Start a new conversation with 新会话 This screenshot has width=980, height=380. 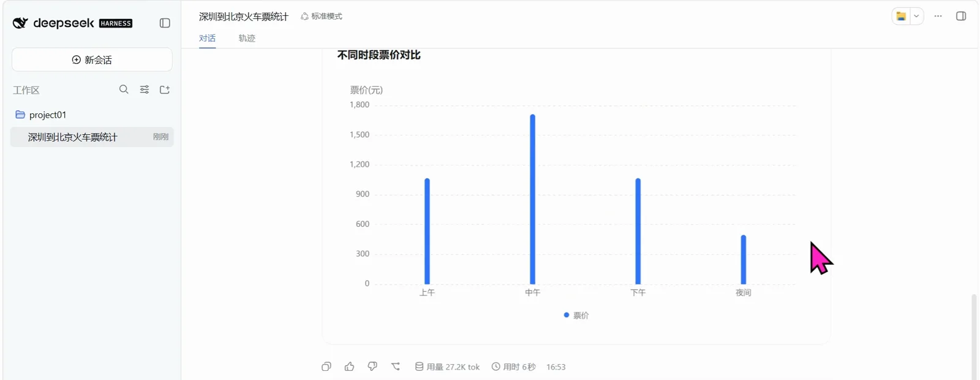pyautogui.click(x=92, y=59)
